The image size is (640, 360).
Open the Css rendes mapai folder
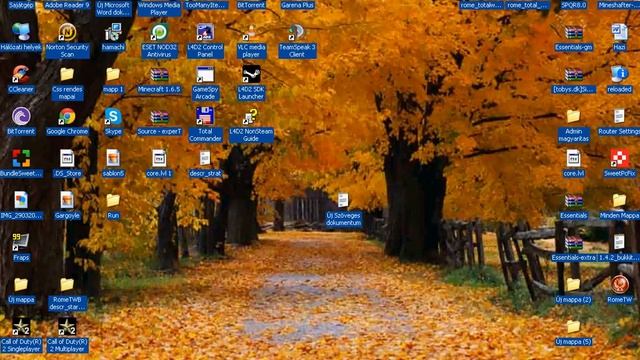(x=67, y=75)
